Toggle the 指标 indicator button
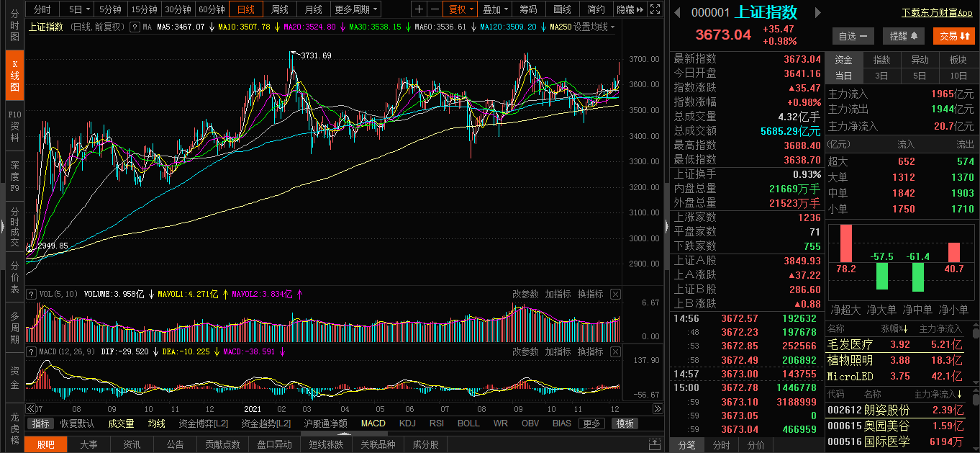The width and height of the screenshot is (980, 453). point(41,423)
